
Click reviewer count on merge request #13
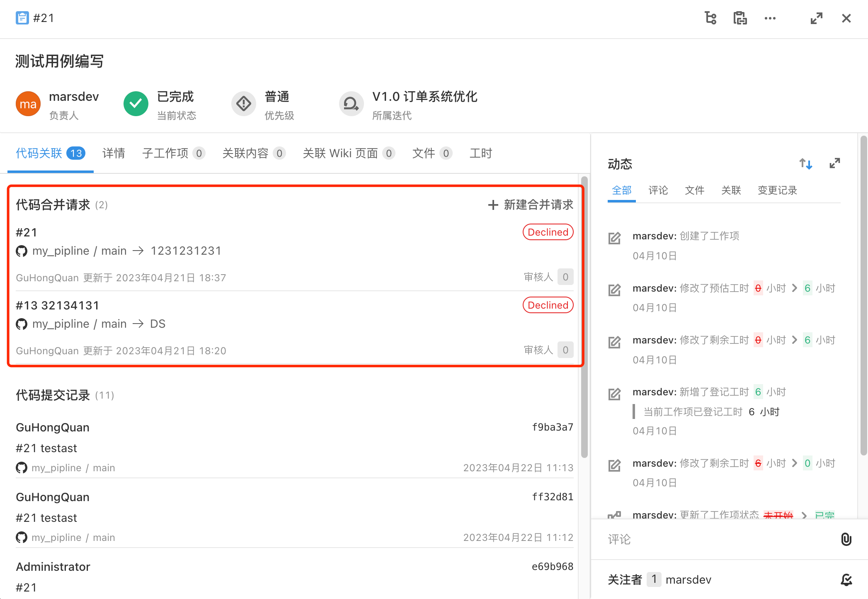coord(565,350)
